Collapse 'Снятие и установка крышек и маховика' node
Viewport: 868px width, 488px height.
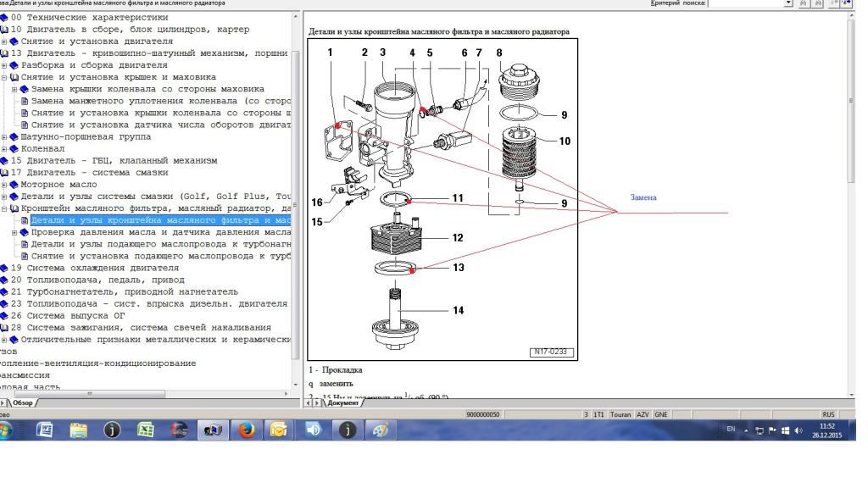click(x=4, y=77)
